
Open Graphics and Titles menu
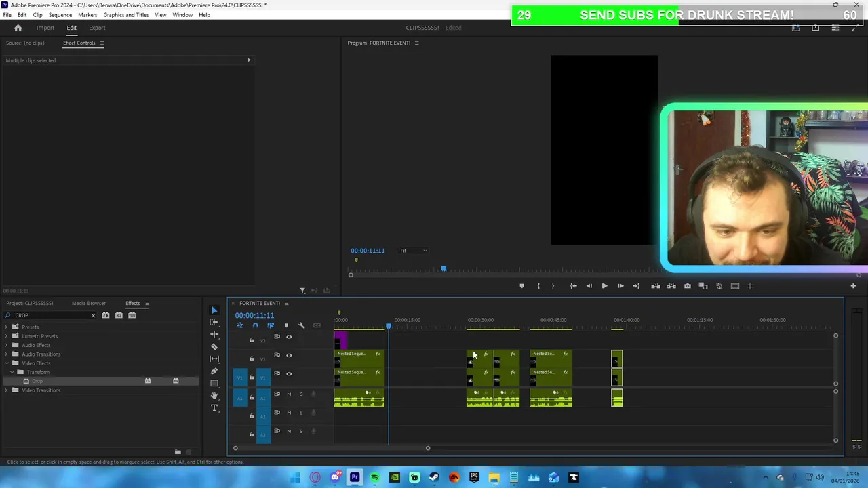point(126,14)
